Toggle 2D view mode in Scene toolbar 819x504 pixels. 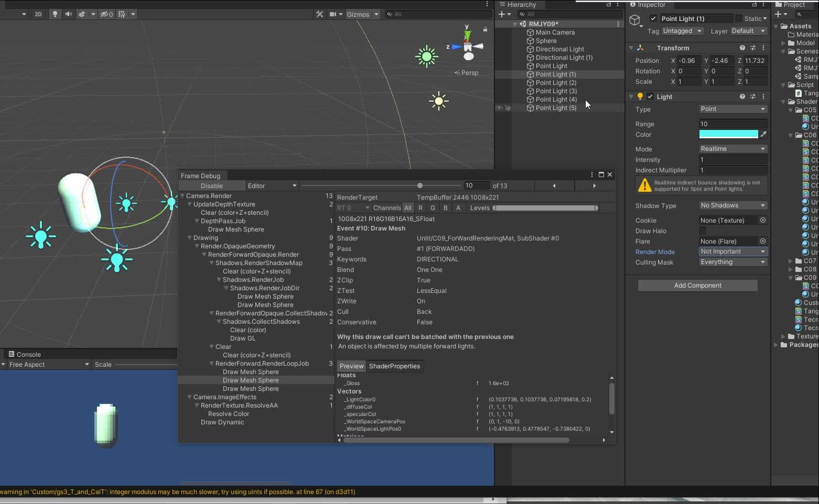[38, 14]
